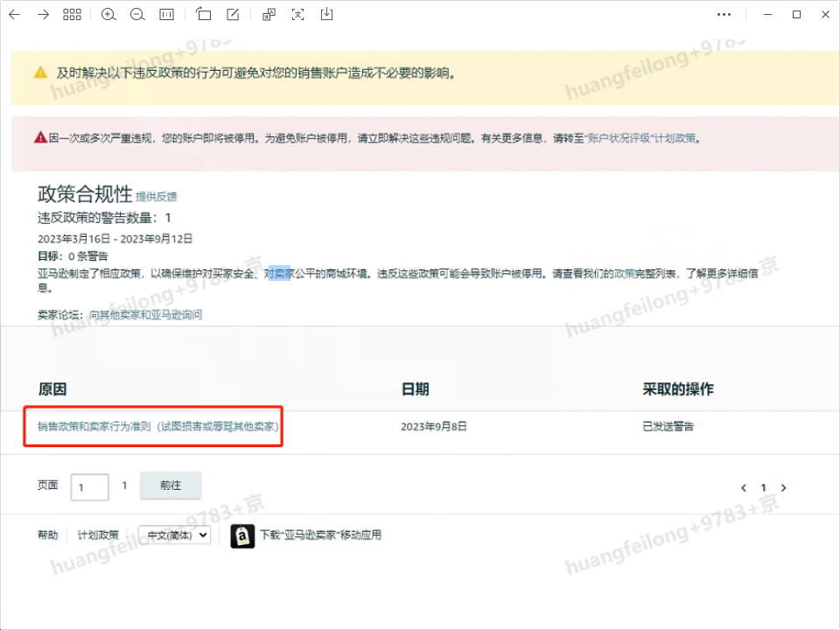Open the 下载"亚马逊卖家"移动应用 link

tap(320, 535)
